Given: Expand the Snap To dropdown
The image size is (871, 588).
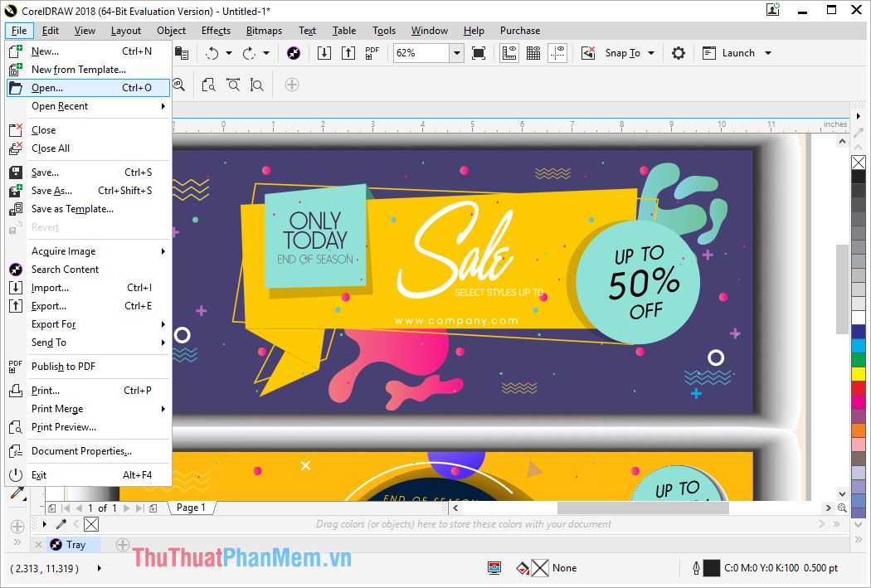Looking at the screenshot, I should tap(651, 53).
